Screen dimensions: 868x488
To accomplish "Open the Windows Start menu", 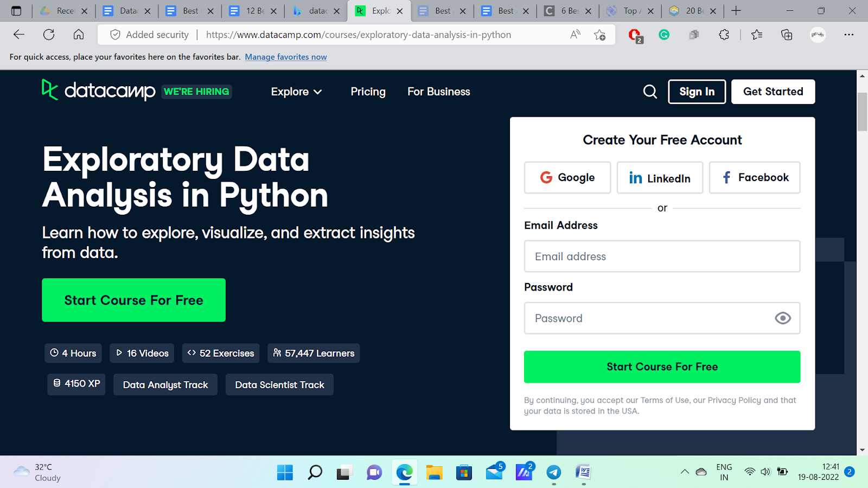I will [x=285, y=472].
